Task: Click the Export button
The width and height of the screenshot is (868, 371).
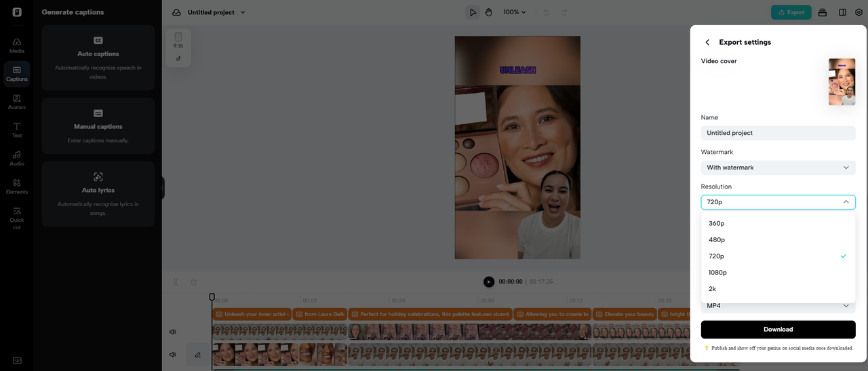Action: (x=791, y=12)
